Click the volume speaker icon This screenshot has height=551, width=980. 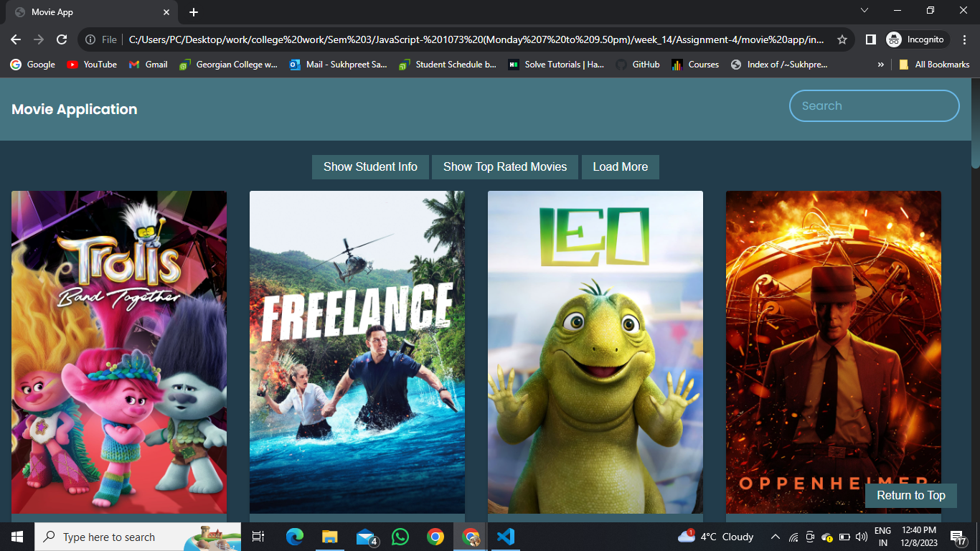click(861, 537)
